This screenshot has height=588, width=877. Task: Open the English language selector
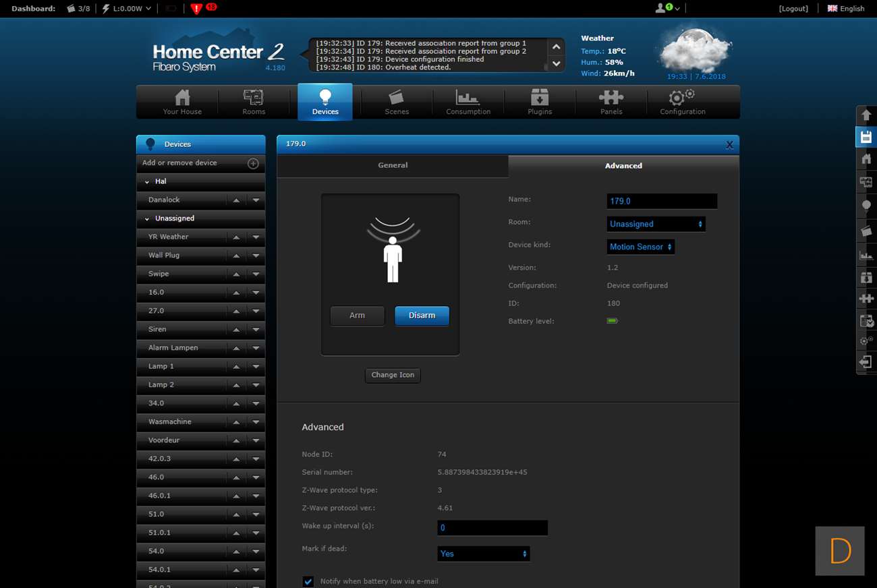click(x=846, y=9)
